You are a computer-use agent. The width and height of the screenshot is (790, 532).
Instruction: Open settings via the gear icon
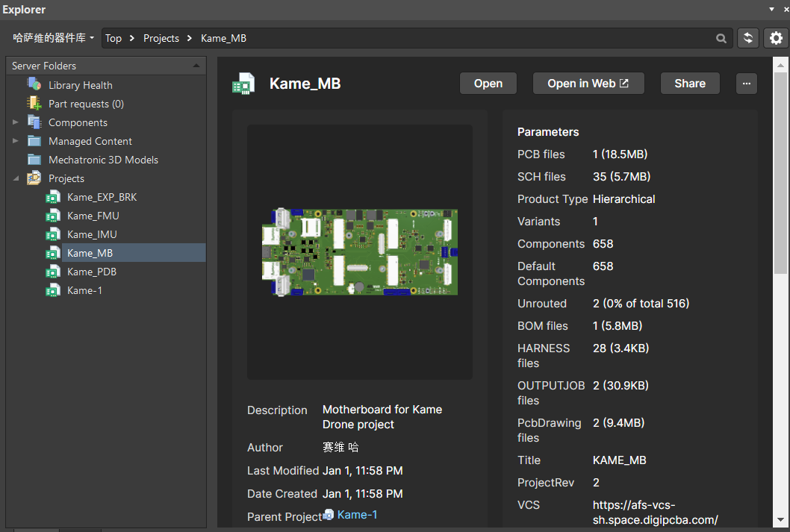coord(776,38)
